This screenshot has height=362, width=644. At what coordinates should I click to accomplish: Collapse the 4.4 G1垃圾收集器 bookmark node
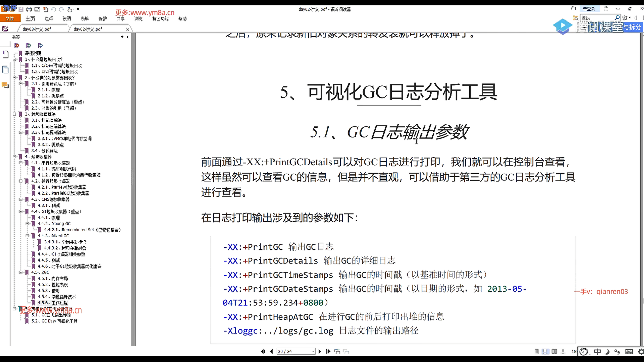pos(21,212)
